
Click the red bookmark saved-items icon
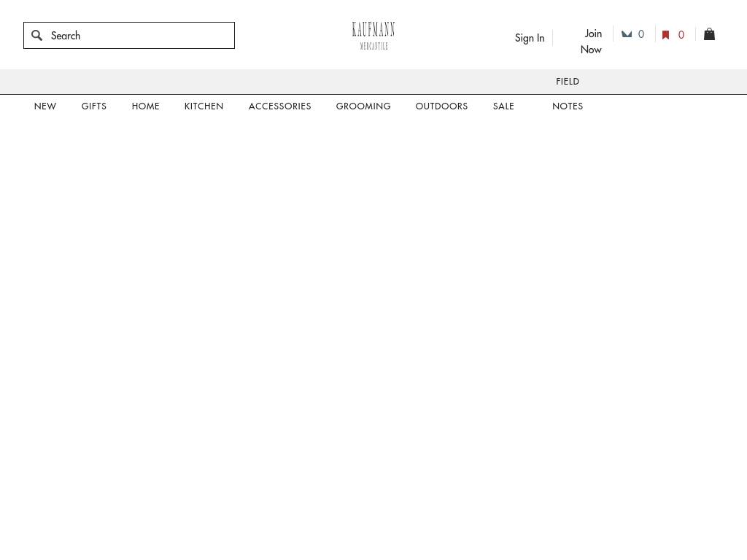click(x=665, y=35)
